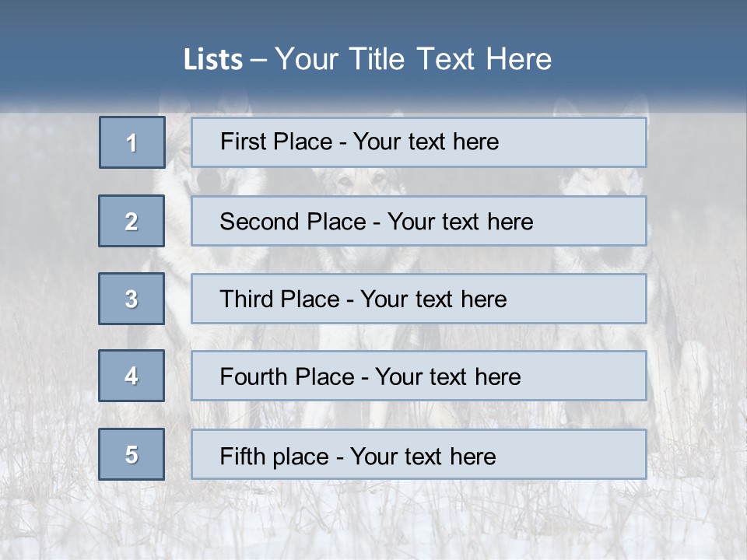Screen dimensions: 747x560
Task: Click 'Your text here' in the Third Place row
Action: (x=433, y=299)
